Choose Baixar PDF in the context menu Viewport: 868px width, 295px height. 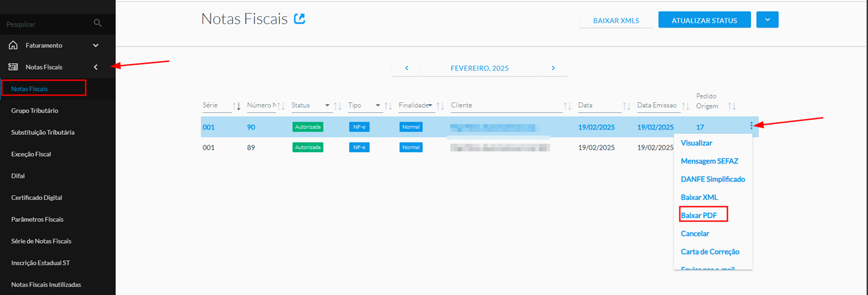(699, 215)
